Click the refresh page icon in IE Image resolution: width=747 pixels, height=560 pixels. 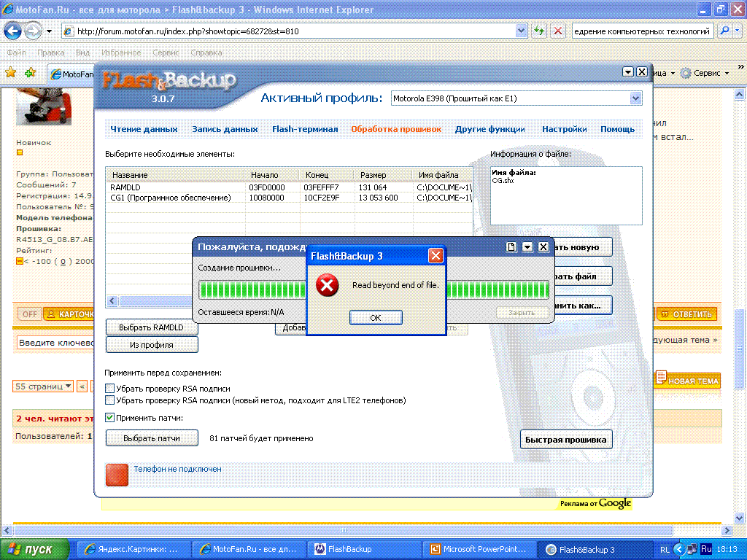point(539,31)
